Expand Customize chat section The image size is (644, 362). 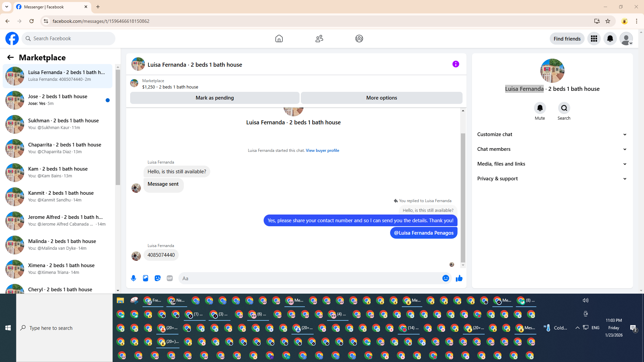tap(552, 134)
